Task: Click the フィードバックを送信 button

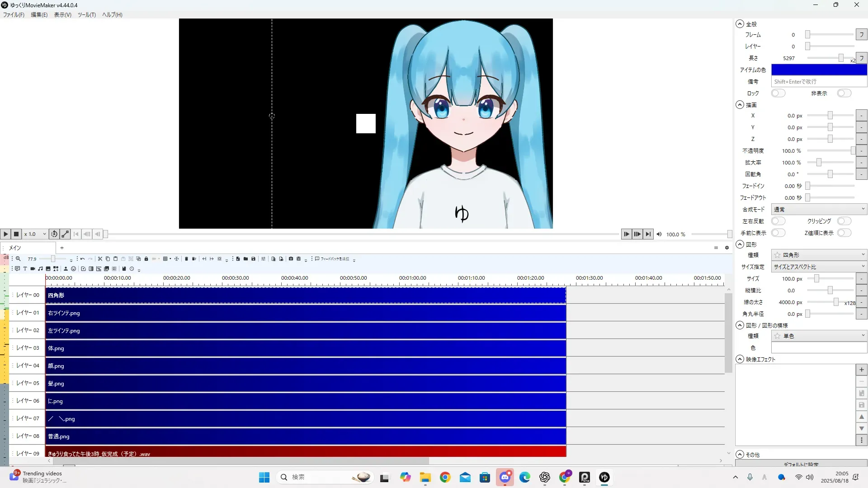Action: 333,259
